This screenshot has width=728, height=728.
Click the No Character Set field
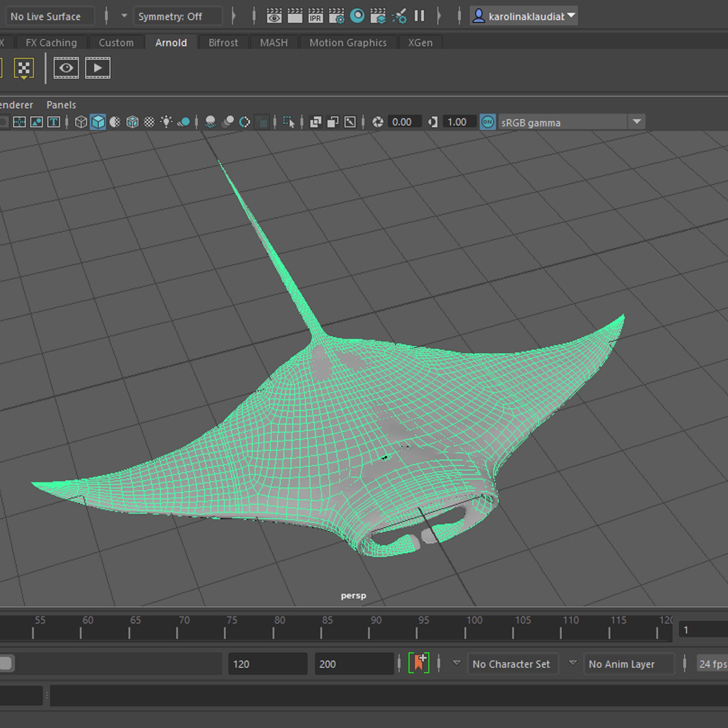coord(512,664)
